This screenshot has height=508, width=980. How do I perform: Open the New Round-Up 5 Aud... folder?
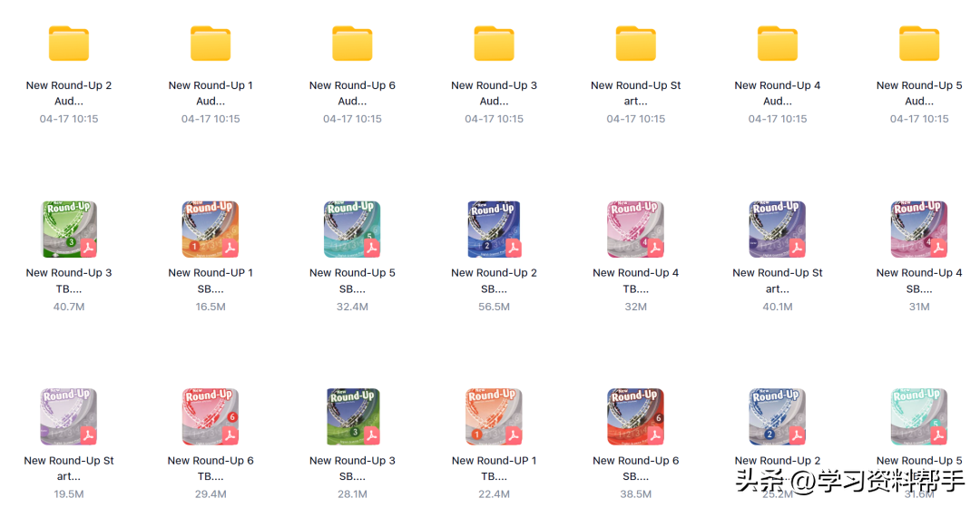(919, 44)
